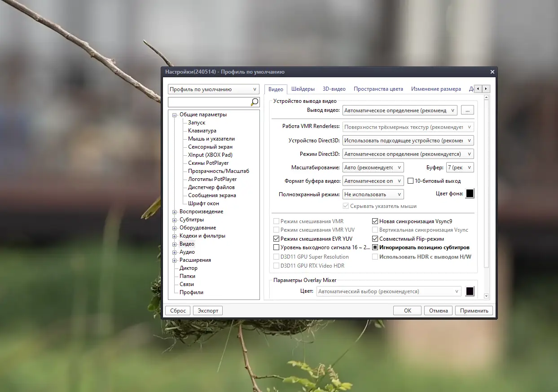Toggle Игнорировать позицию субтитров checkbox

tap(375, 247)
